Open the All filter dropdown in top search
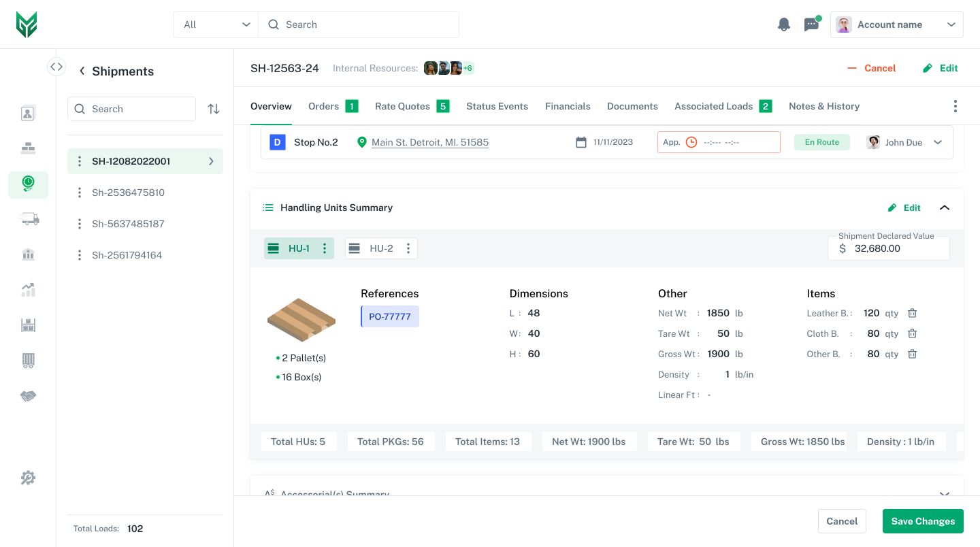Image resolution: width=980 pixels, height=547 pixels. (216, 24)
